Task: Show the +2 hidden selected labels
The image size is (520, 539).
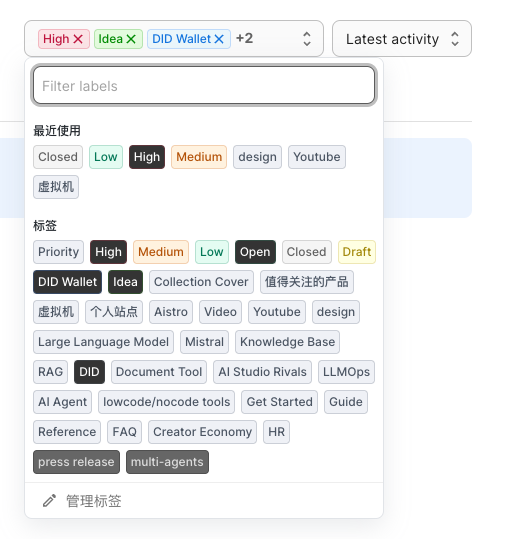Action: [244, 38]
